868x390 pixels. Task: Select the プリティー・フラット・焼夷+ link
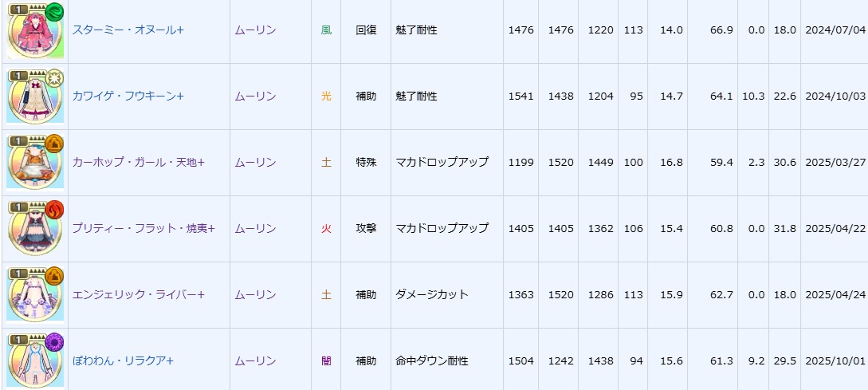[x=143, y=229]
